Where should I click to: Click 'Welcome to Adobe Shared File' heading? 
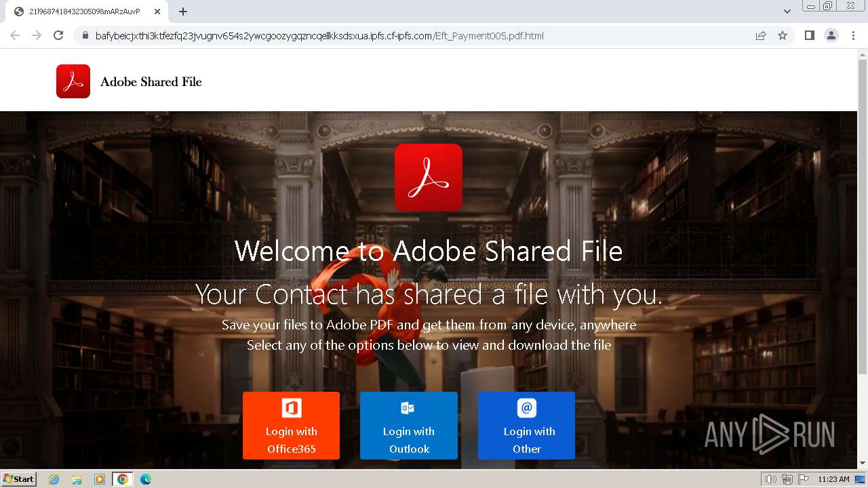coord(429,251)
